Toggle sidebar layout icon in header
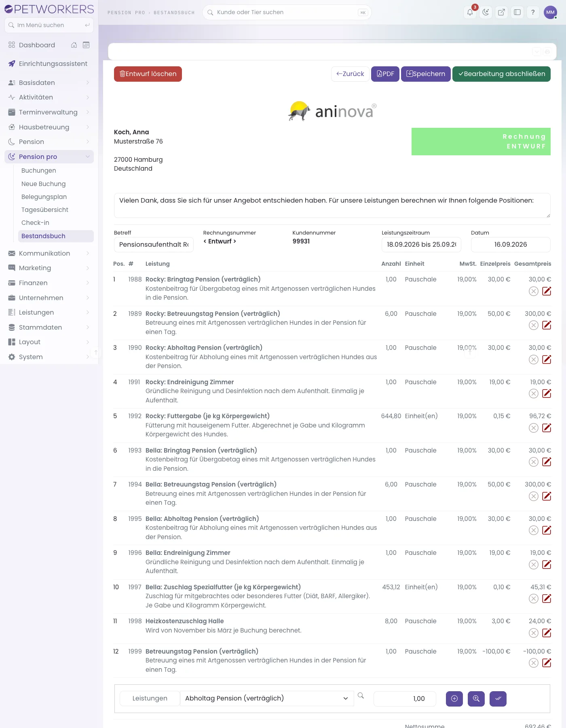This screenshot has width=566, height=728. click(x=517, y=12)
